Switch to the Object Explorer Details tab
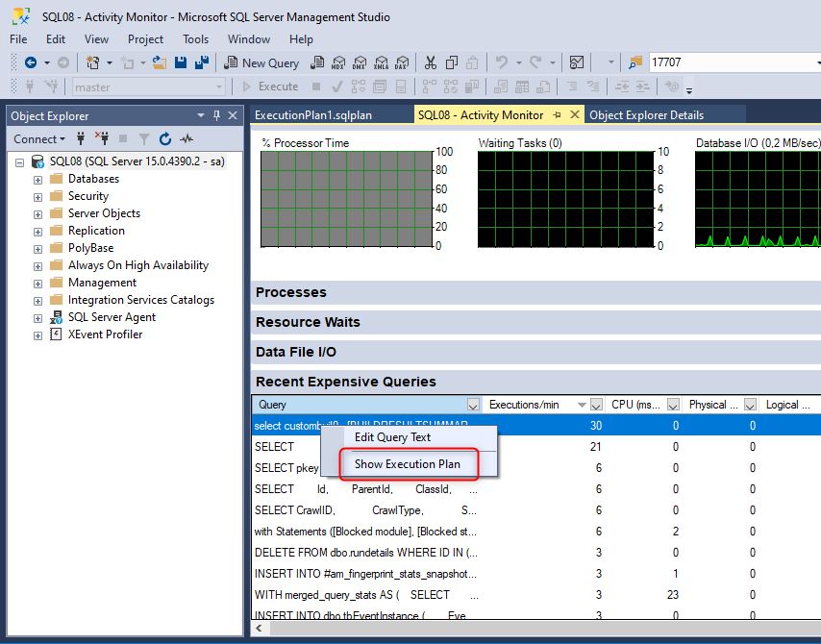 tap(647, 115)
